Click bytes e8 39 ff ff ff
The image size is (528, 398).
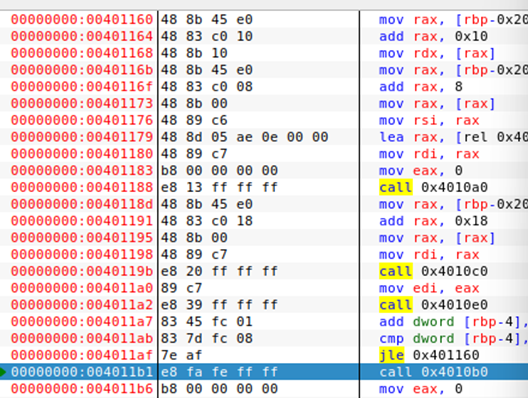pos(219,305)
